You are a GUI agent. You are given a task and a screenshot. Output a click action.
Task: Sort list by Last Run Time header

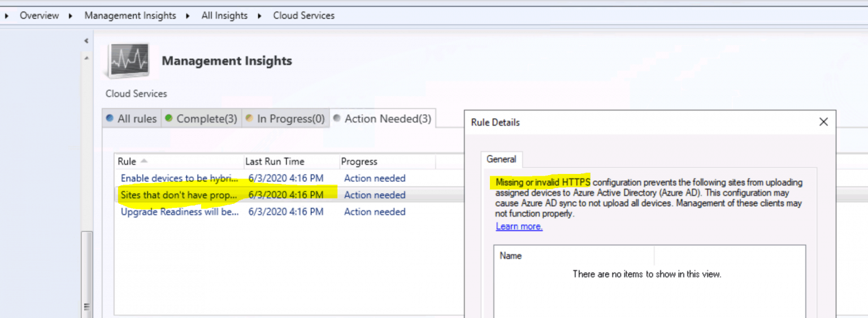point(291,162)
